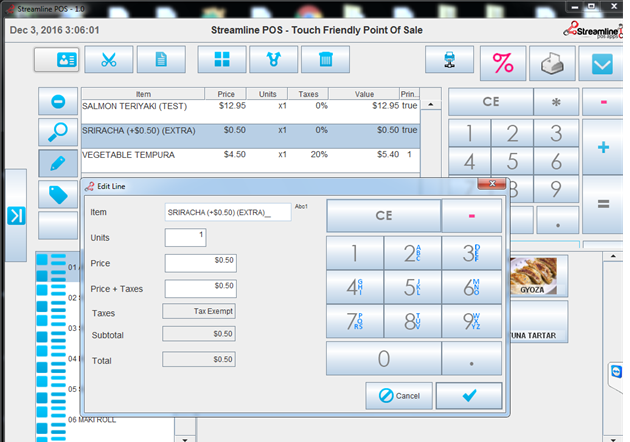Click the Item column header in ticket table

[x=143, y=94]
